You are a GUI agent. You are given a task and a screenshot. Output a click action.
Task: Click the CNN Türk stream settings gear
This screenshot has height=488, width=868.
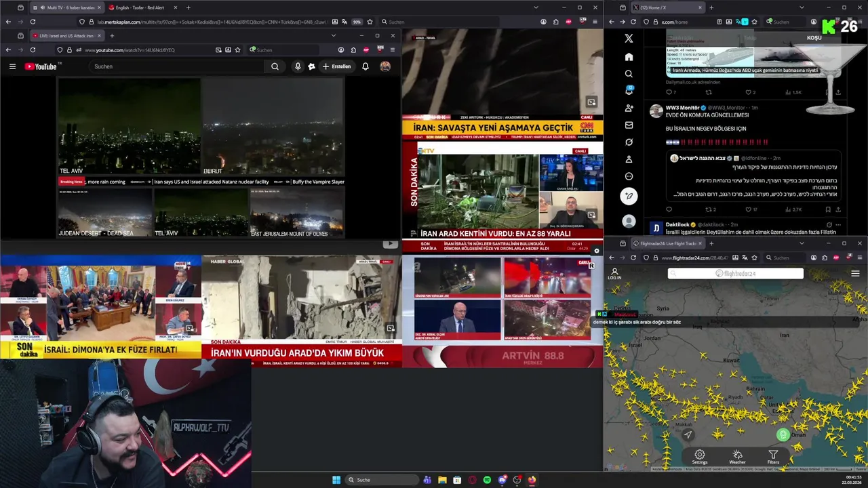pos(597,251)
